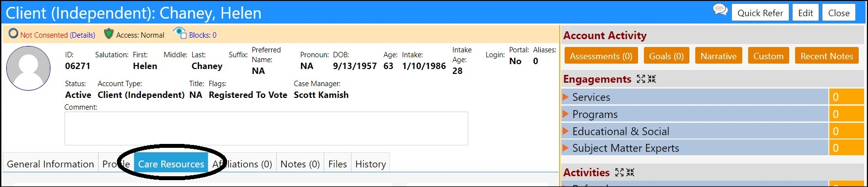
Task: Click the Account Activity heading
Action: tap(605, 35)
